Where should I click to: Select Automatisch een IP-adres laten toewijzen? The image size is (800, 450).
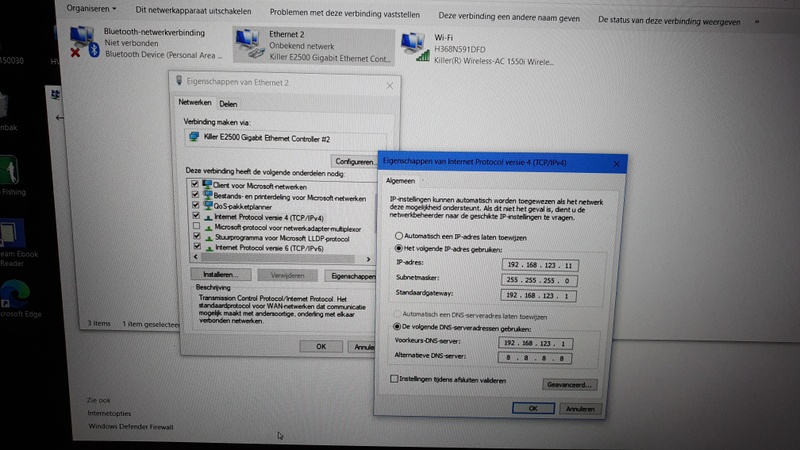[x=399, y=236]
